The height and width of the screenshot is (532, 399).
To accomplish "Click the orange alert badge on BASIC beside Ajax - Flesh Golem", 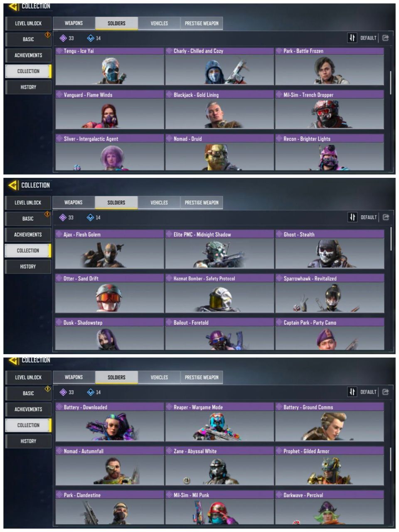I will pyautogui.click(x=47, y=214).
